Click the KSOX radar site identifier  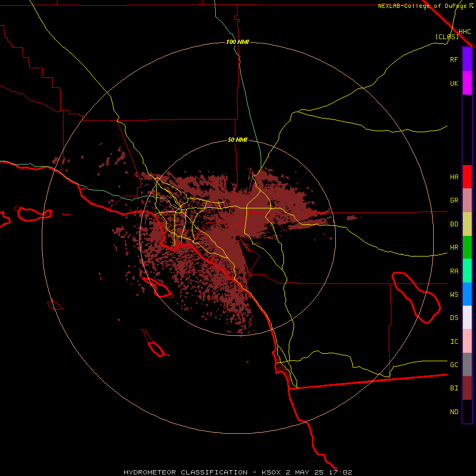[x=272, y=472]
